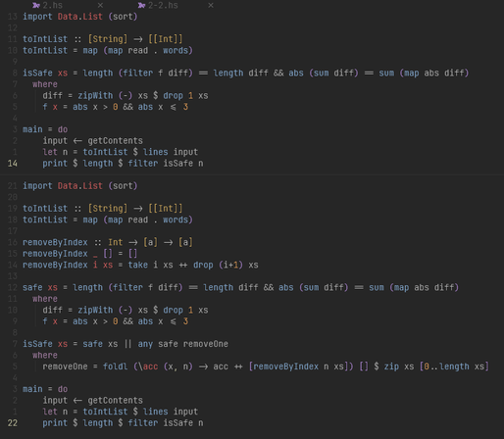Screen dimensions: 504x439
Task: Switch to the 2.hs tab
Action: point(52,5)
